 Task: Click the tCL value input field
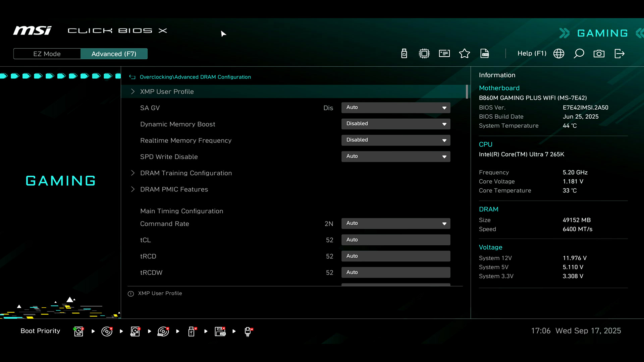pos(396,240)
